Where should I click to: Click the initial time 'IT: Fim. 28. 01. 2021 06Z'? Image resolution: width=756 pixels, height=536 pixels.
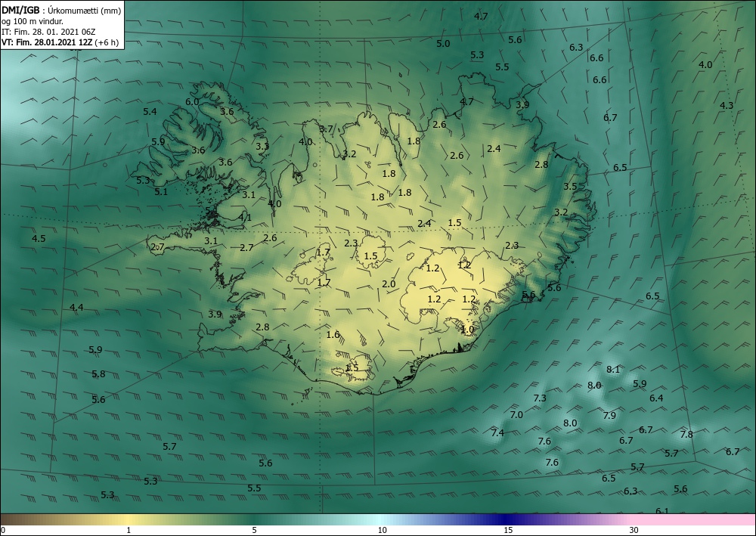point(48,31)
